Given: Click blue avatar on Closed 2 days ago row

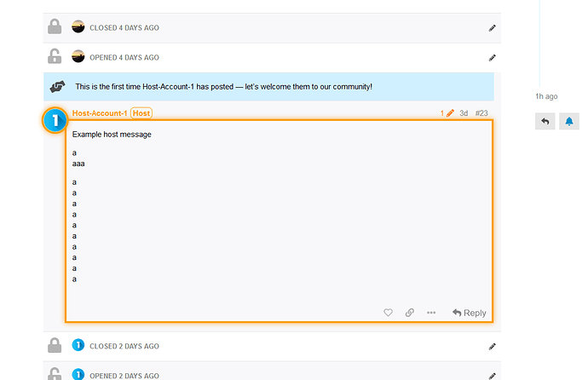Looking at the screenshot, I should click(x=78, y=345).
